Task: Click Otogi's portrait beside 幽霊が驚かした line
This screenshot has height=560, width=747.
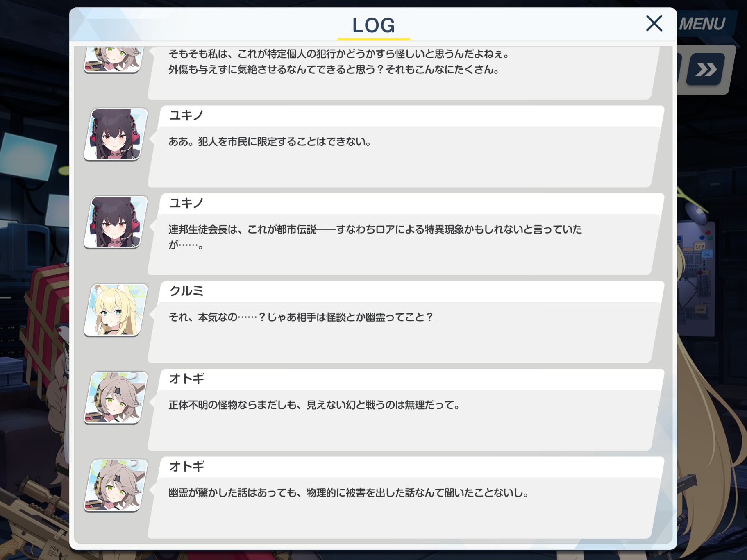Action: point(116,485)
